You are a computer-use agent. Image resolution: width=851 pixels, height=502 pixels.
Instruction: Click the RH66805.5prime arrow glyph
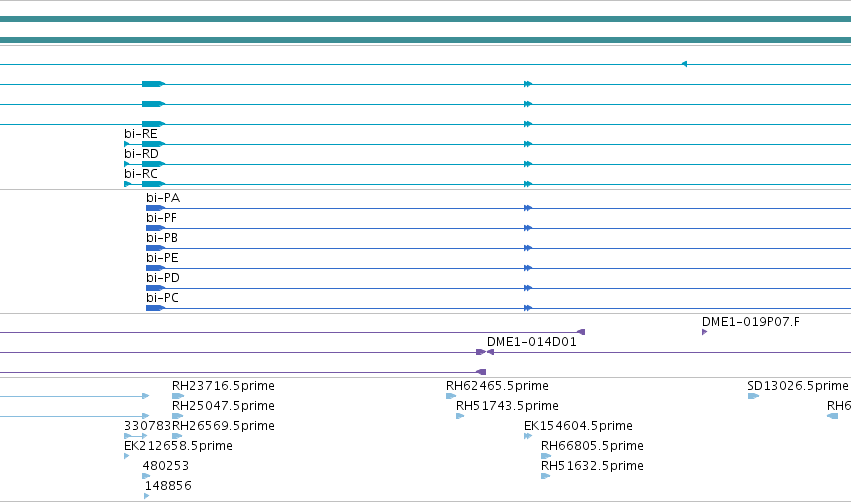546,456
